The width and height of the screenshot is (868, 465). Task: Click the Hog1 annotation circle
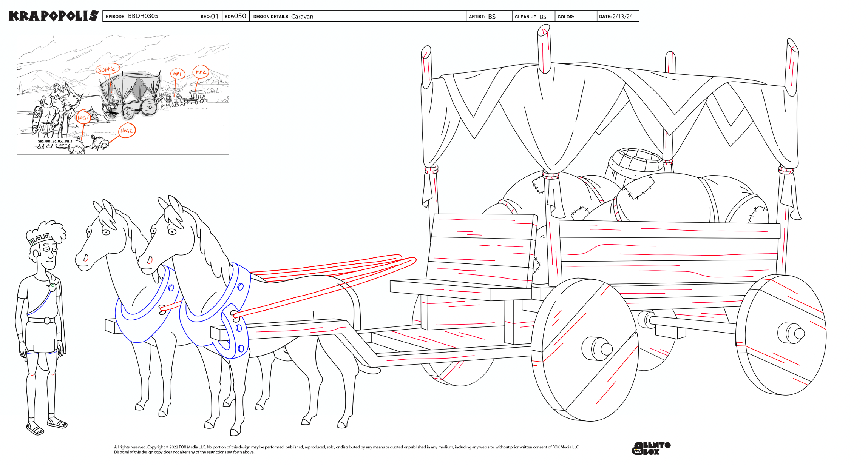coord(83,117)
